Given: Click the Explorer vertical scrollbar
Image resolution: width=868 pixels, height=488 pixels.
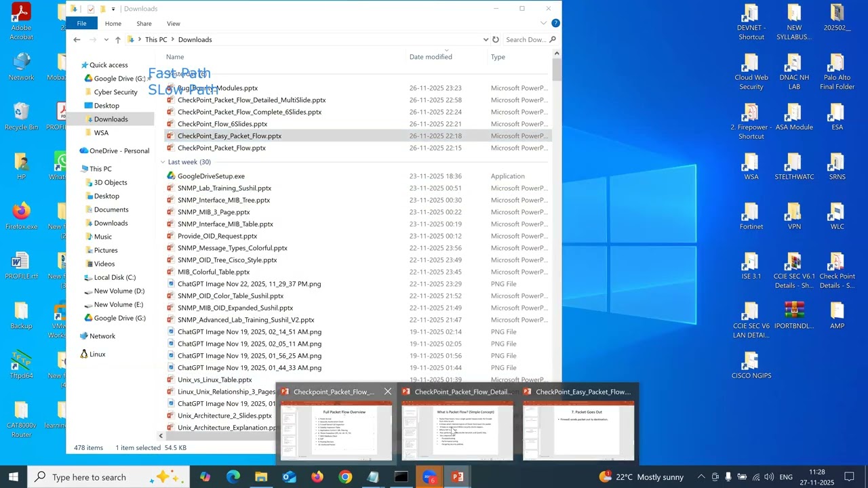Looking at the screenshot, I should tap(557, 70).
